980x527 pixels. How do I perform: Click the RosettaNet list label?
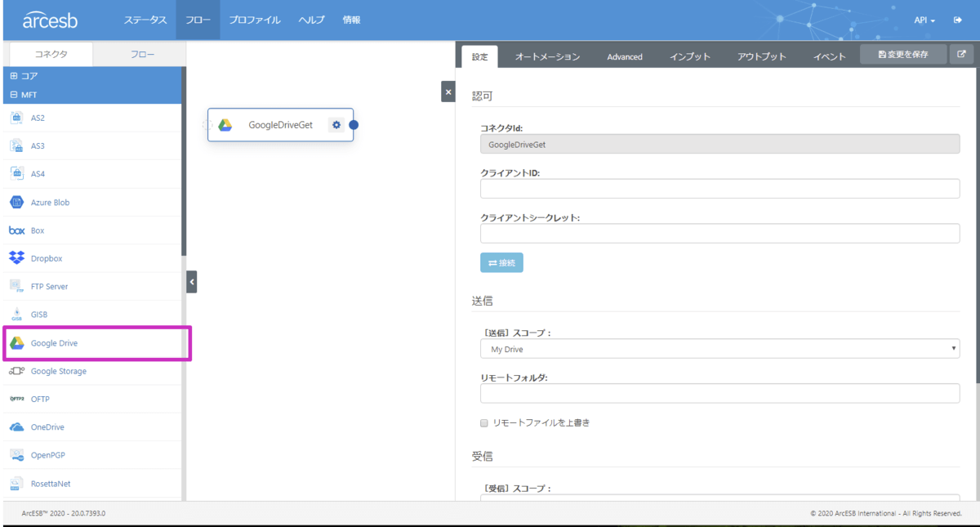pyautogui.click(x=51, y=484)
